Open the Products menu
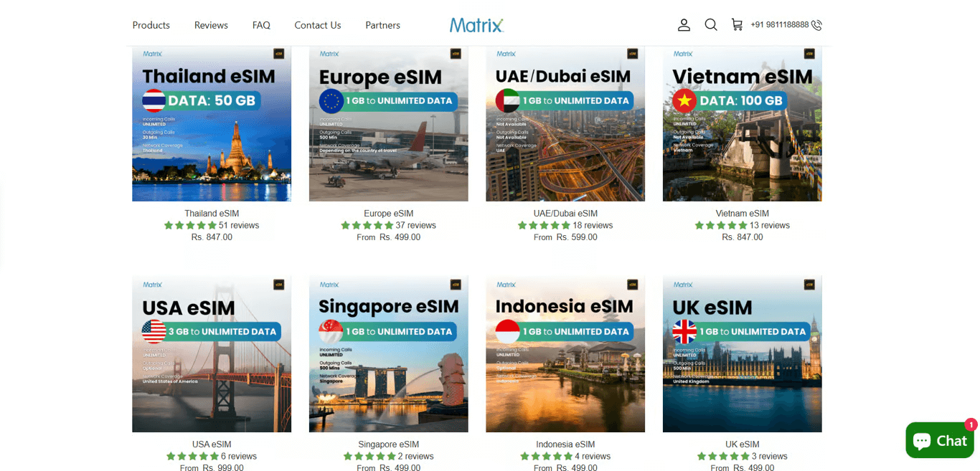The width and height of the screenshot is (980, 471). tap(151, 25)
